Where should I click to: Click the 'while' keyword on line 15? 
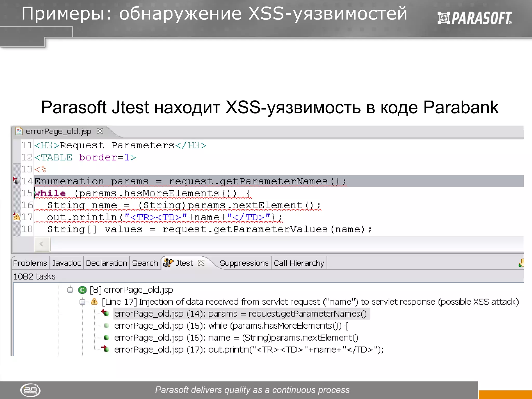(50, 194)
